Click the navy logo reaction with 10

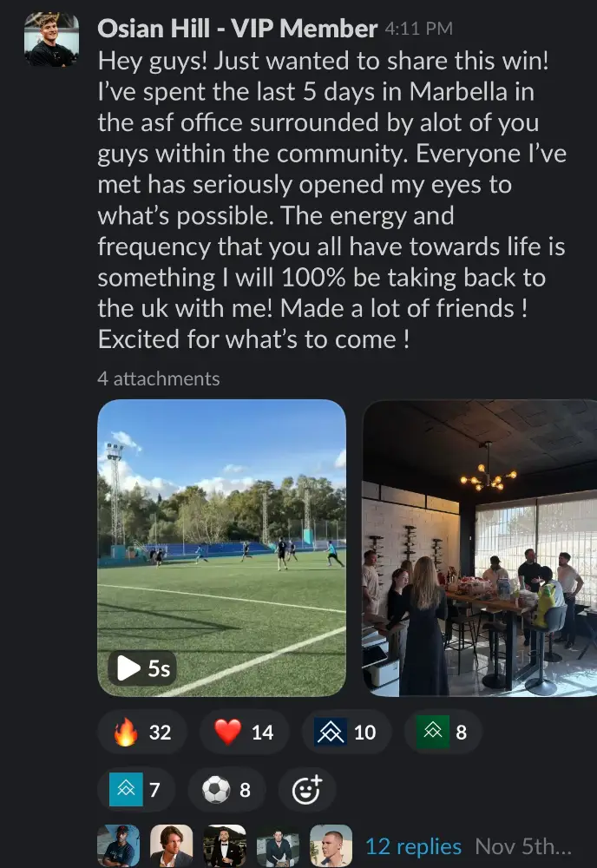coord(345,732)
